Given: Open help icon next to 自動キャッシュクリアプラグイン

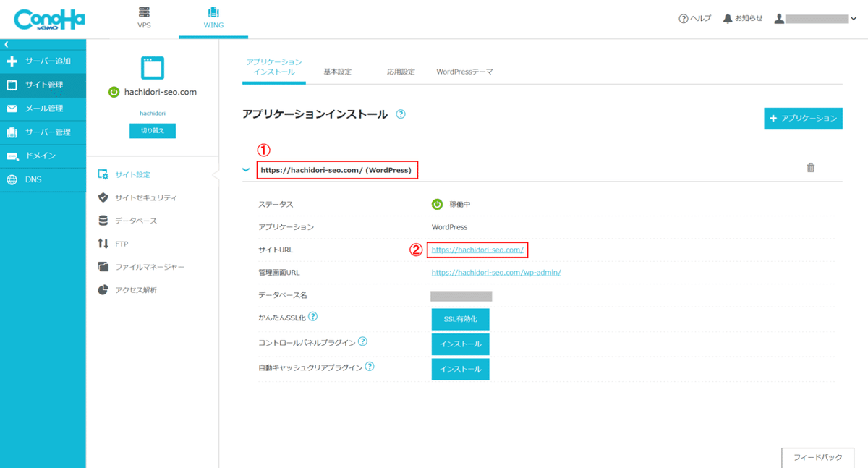Looking at the screenshot, I should tap(370, 367).
